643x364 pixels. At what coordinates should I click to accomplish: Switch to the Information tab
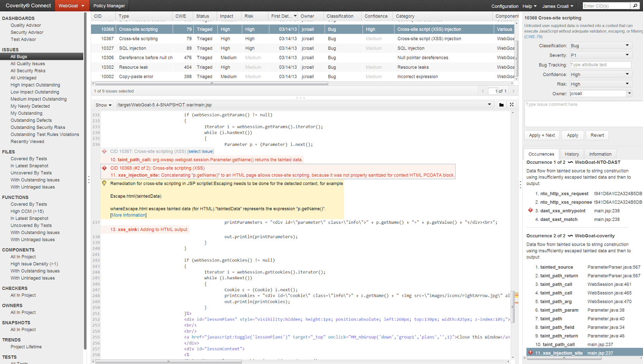pos(600,154)
